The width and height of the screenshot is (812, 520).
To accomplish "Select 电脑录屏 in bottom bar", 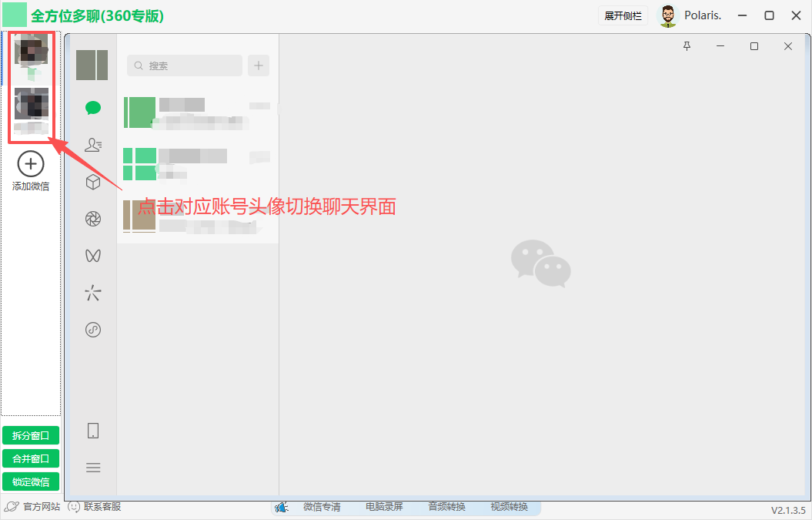I will point(384,507).
